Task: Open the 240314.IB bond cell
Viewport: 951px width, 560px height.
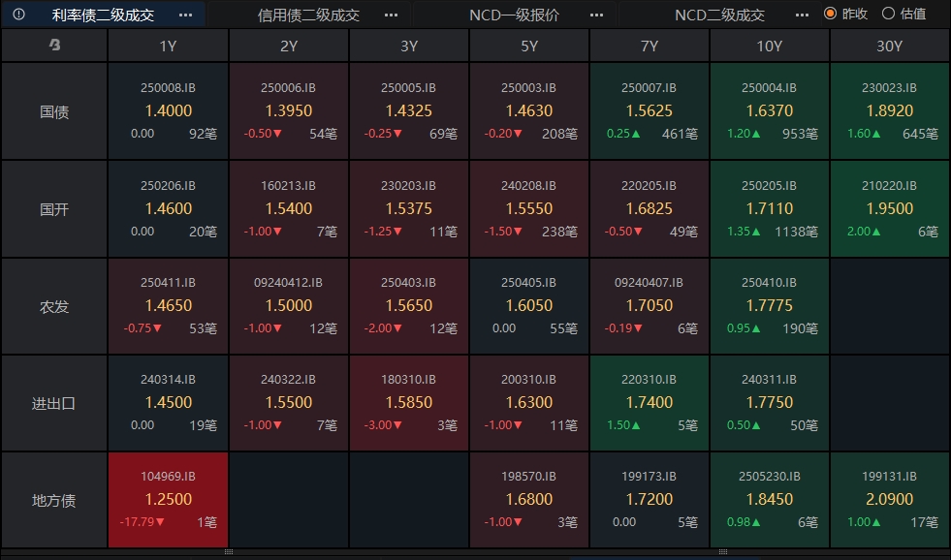Action: pos(168,403)
